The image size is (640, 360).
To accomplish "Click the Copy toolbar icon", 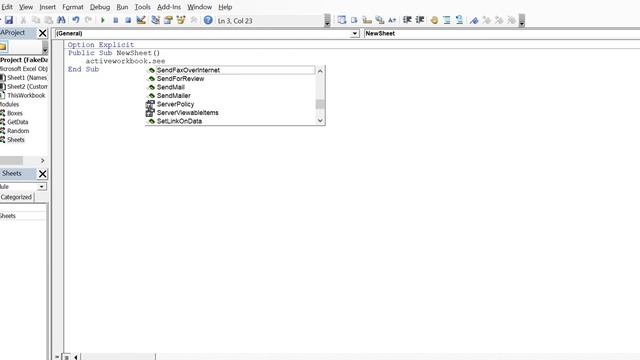I will point(36,20).
